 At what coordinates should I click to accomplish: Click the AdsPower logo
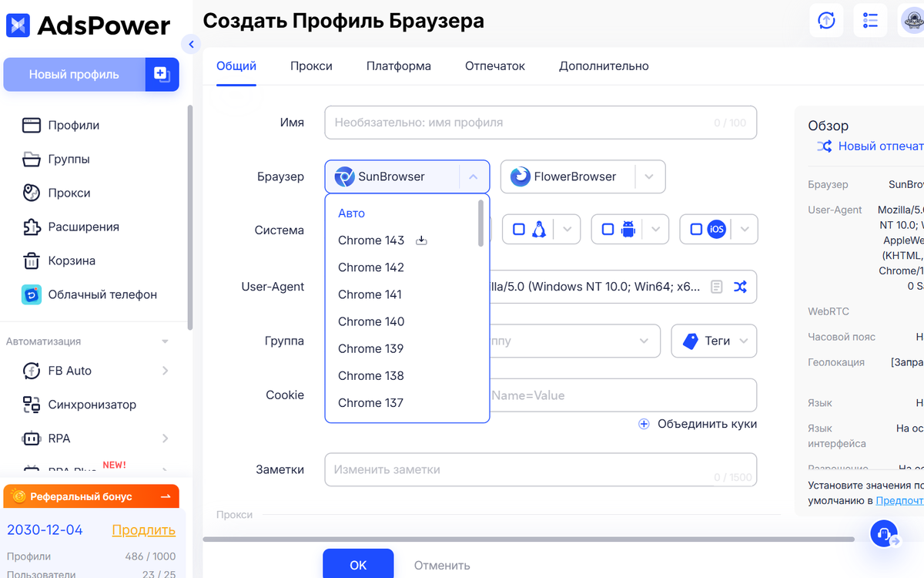coord(88,25)
